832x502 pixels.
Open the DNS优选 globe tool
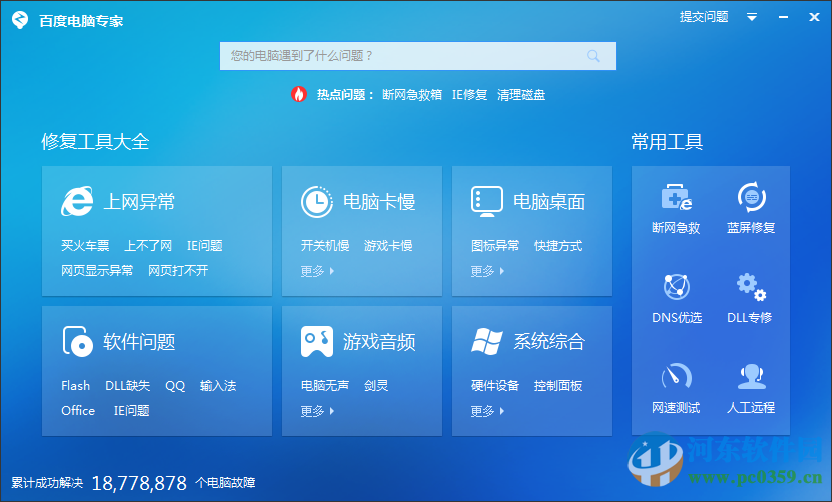(x=677, y=287)
